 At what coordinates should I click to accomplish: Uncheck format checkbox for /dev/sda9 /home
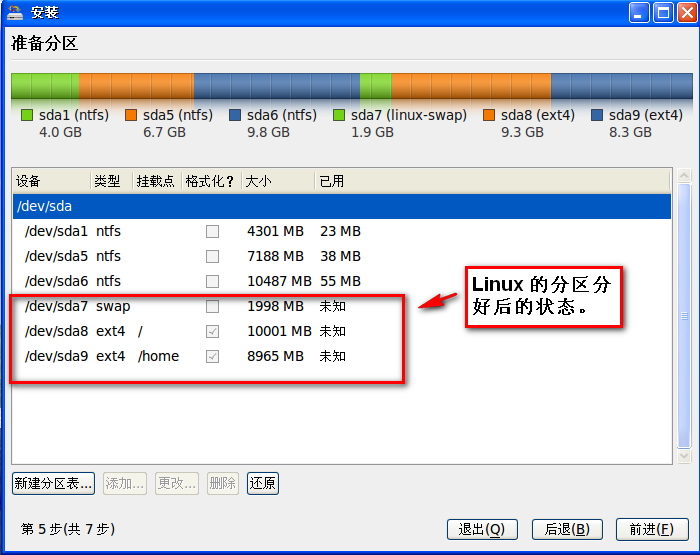212,356
